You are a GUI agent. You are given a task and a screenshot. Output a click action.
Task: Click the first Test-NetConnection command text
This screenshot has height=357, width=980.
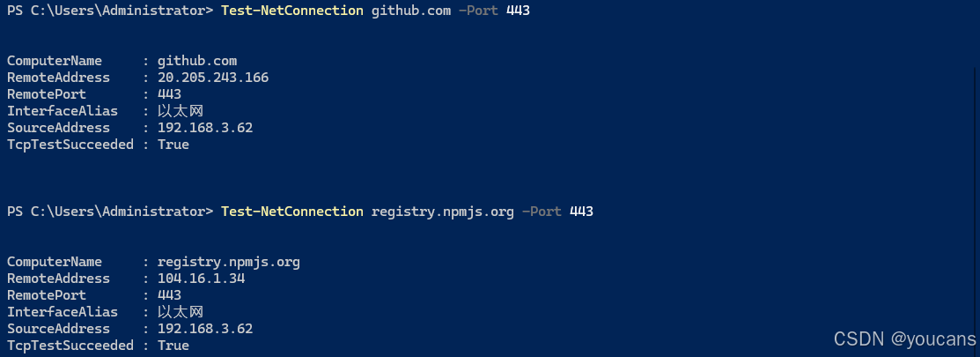click(291, 11)
